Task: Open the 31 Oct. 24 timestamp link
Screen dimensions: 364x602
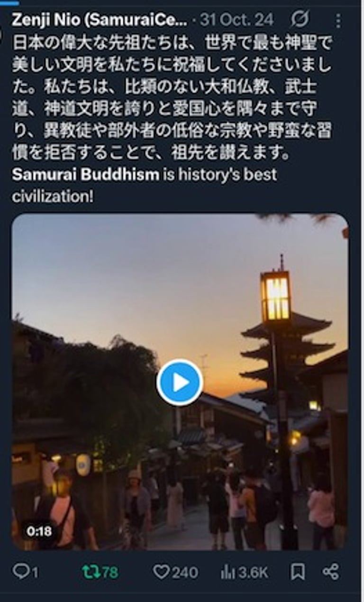Action: (237, 20)
